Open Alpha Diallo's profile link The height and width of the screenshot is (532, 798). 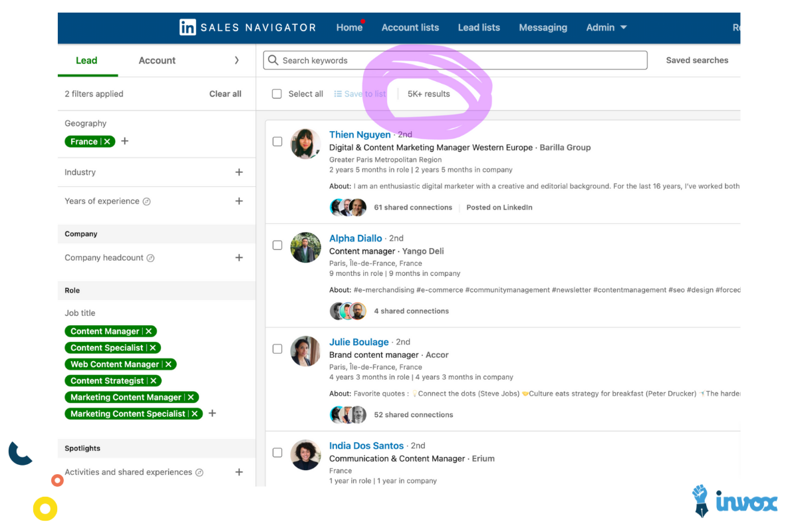pyautogui.click(x=356, y=238)
